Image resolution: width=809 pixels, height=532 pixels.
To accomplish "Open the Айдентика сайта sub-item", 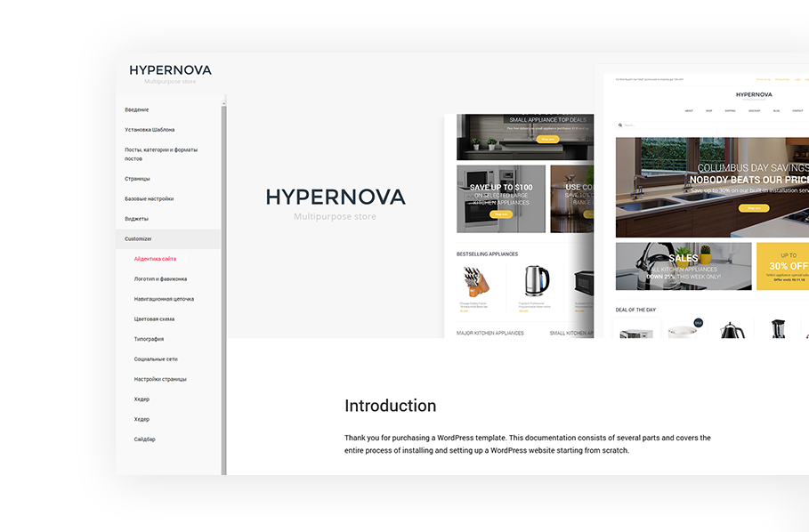I will 155,259.
